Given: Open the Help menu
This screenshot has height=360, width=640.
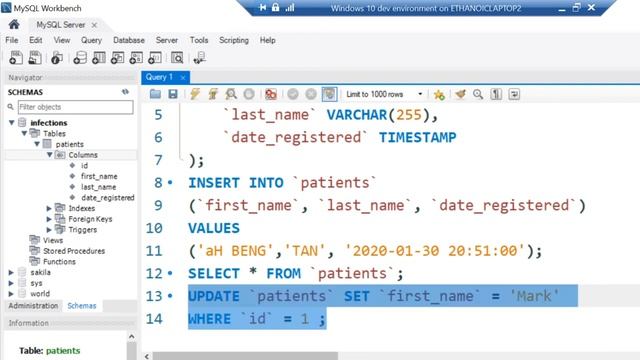Looking at the screenshot, I should click(x=268, y=40).
